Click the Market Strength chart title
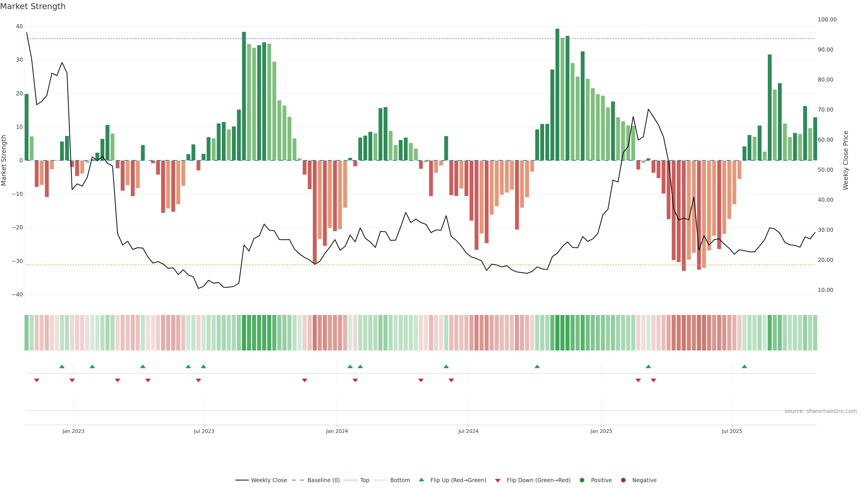 click(x=33, y=6)
